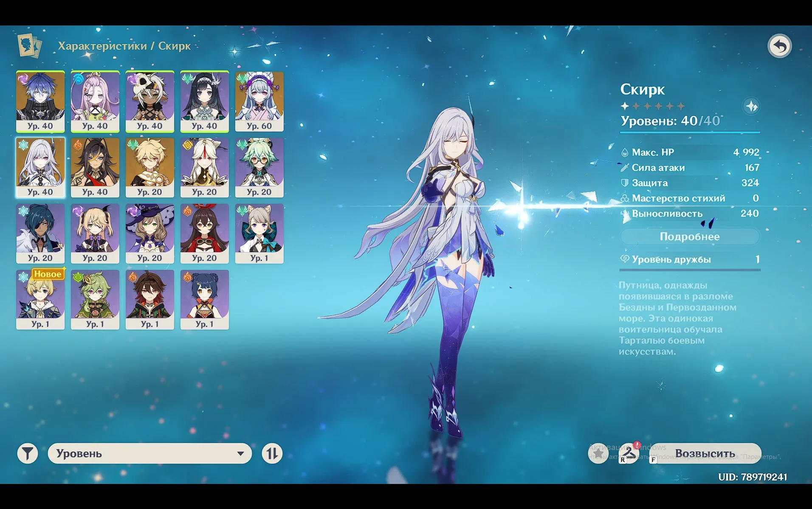Select Dehya portrait Ур. 40
The height and width of the screenshot is (509, 812).
pos(95,167)
